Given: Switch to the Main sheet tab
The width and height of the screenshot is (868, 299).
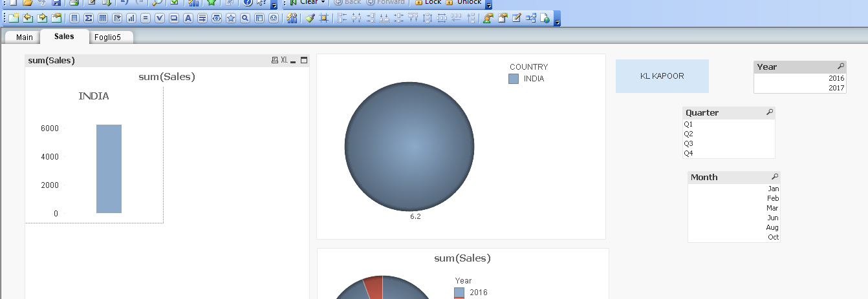Looking at the screenshot, I should [25, 37].
